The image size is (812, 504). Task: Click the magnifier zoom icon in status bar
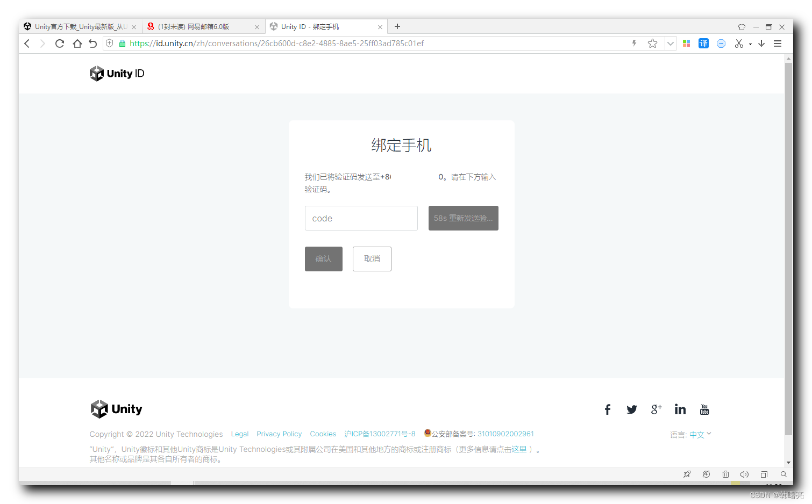tap(783, 474)
